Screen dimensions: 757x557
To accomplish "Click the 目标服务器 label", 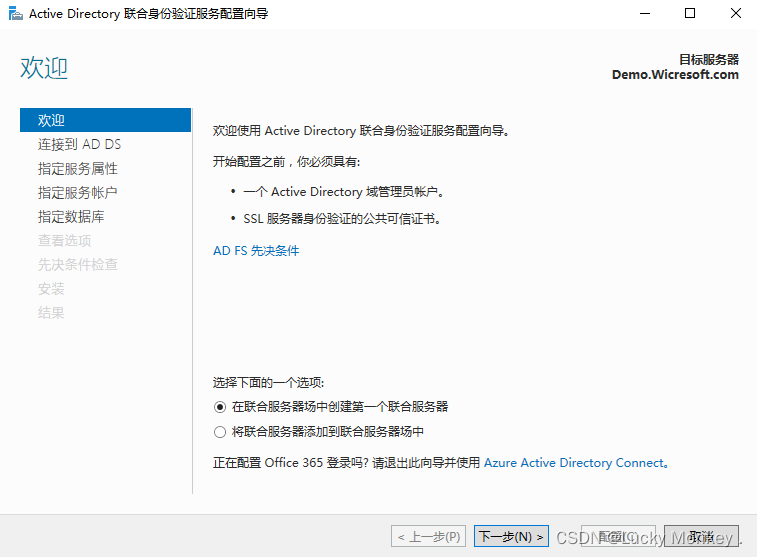I will (x=709, y=59).
